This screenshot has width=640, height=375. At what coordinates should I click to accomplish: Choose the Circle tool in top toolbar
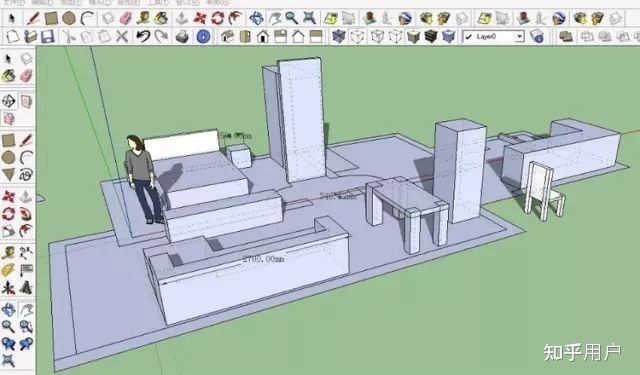69,18
